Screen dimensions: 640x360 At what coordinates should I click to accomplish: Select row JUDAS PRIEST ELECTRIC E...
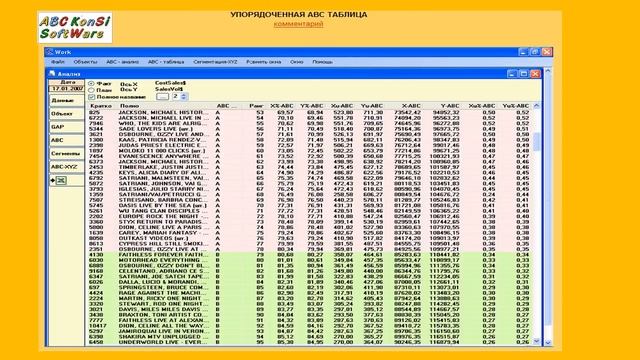coord(308,145)
